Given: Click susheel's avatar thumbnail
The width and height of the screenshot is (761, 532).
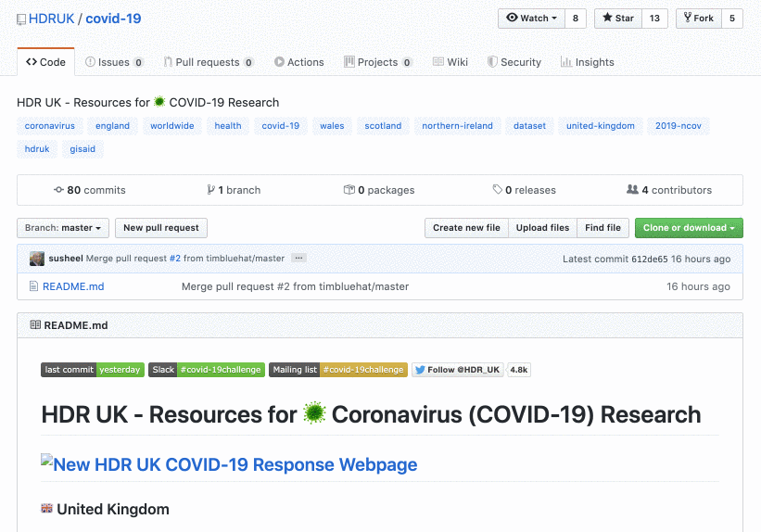Looking at the screenshot, I should [37, 259].
